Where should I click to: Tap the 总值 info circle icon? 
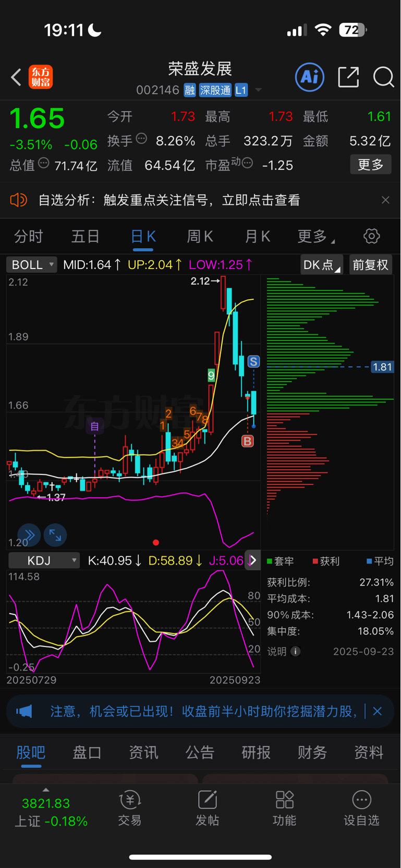coord(44,163)
